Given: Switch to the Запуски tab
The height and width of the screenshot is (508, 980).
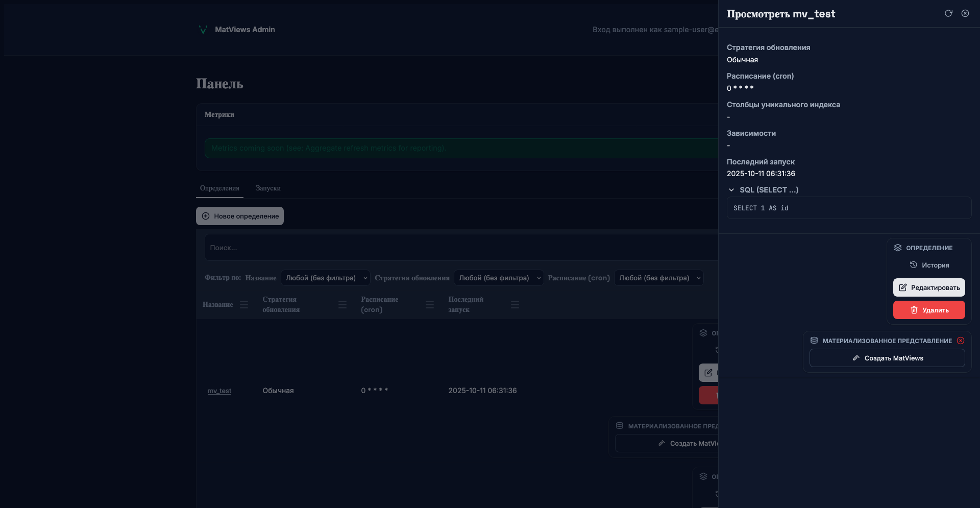Looking at the screenshot, I should click(268, 188).
